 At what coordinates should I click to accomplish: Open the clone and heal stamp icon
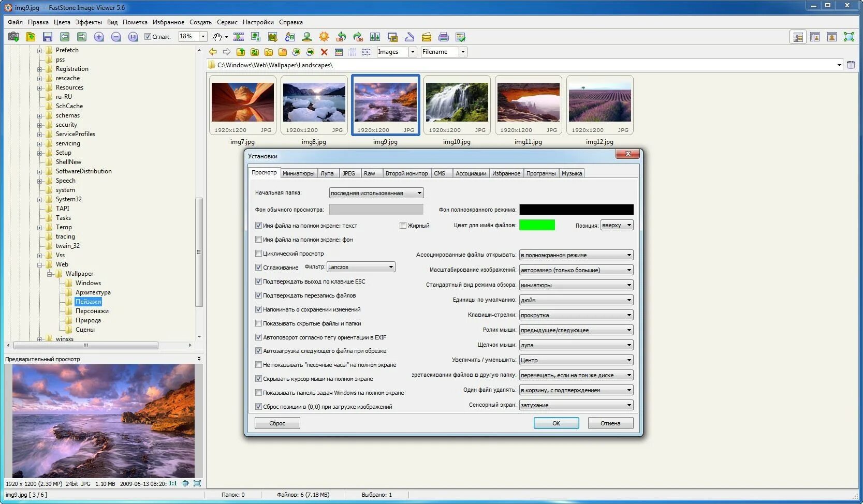coord(307,37)
